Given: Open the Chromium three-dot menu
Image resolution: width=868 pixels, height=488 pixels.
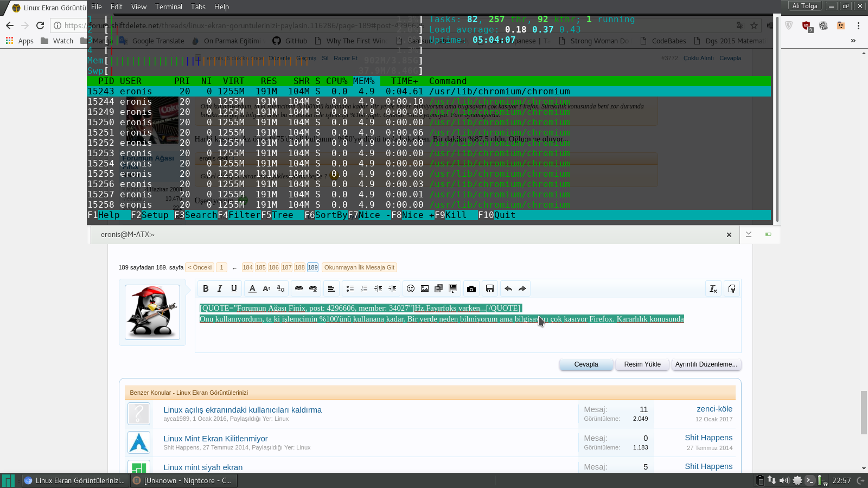Looking at the screenshot, I should [858, 25].
